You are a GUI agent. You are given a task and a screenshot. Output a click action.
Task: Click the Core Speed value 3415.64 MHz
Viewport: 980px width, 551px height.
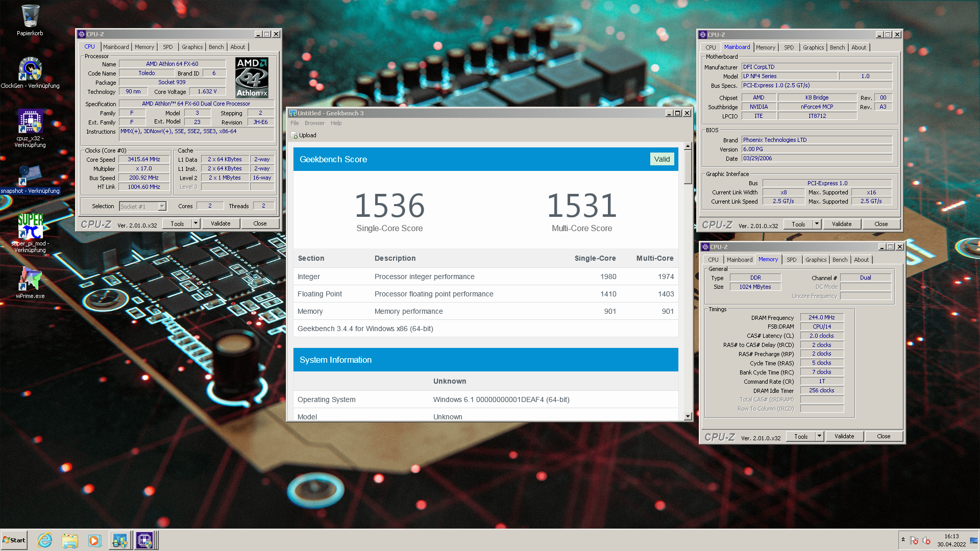pos(144,159)
